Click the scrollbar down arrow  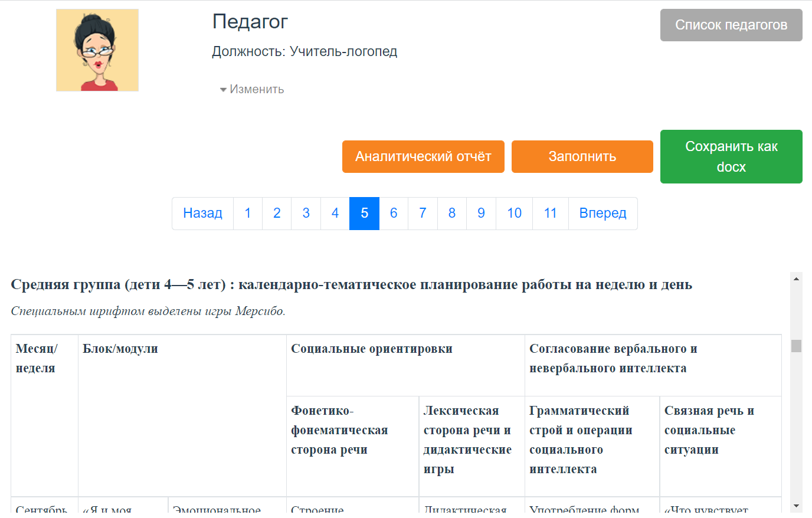796,506
